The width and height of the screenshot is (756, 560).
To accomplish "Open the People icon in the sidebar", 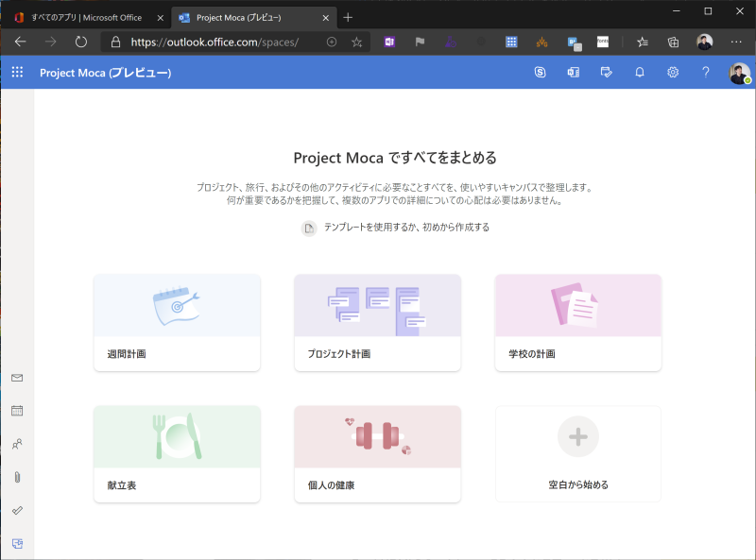I will point(17,443).
